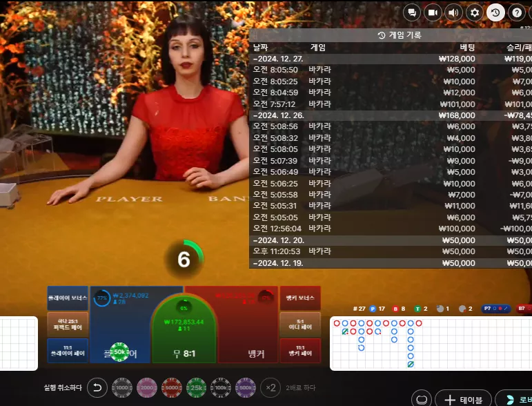
Task: Click the round button left of + 테이블
Action: (x=422, y=399)
